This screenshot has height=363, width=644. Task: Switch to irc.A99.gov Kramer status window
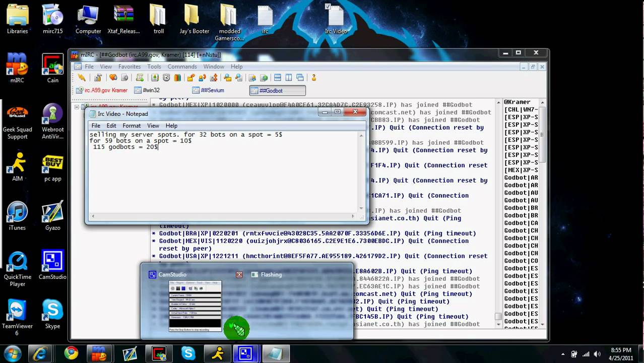102,91
